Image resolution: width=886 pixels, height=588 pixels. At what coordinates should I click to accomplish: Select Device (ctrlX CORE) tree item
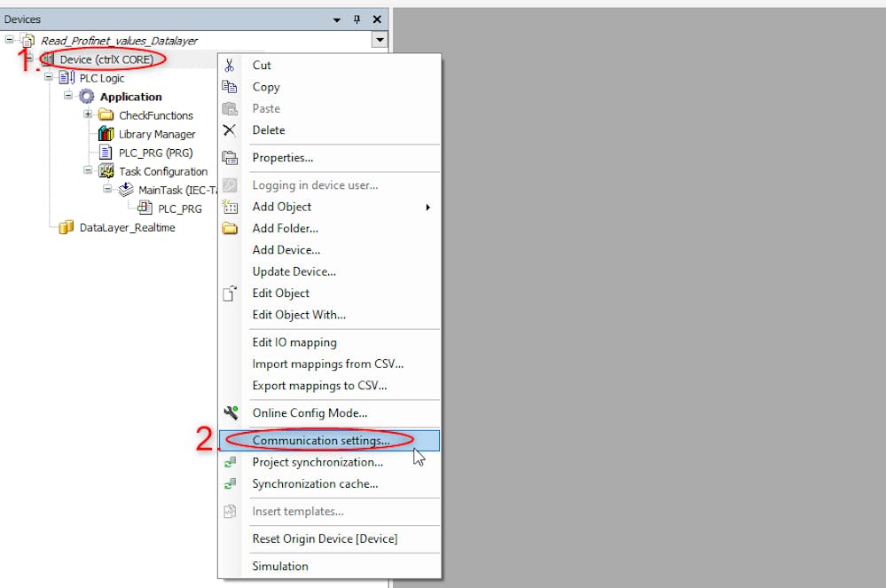(106, 59)
